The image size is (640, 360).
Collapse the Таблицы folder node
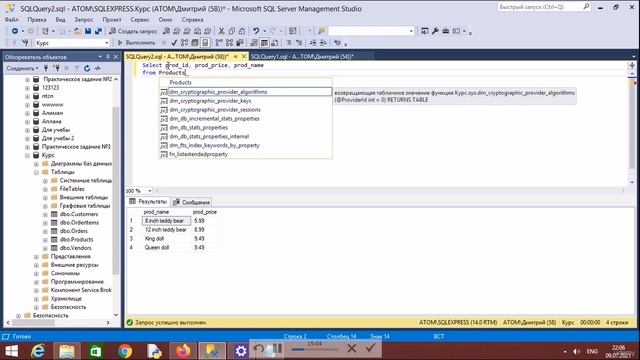click(36, 172)
